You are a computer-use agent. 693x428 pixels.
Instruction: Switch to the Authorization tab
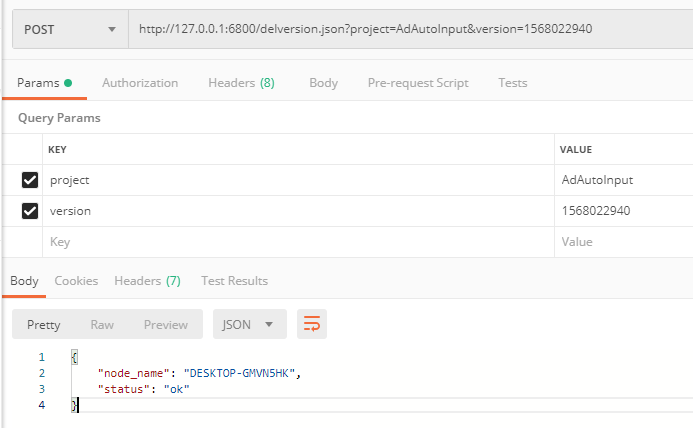[x=140, y=83]
